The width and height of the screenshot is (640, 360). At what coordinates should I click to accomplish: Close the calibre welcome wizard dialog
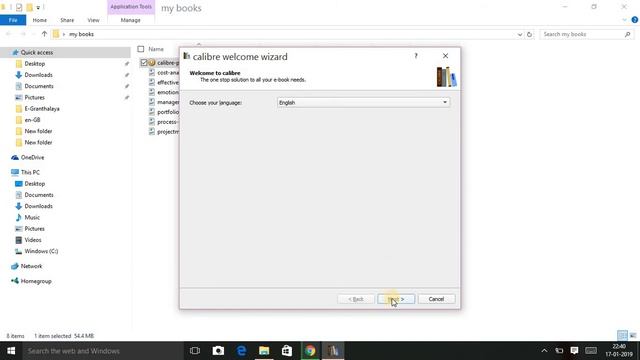pyautogui.click(x=445, y=56)
